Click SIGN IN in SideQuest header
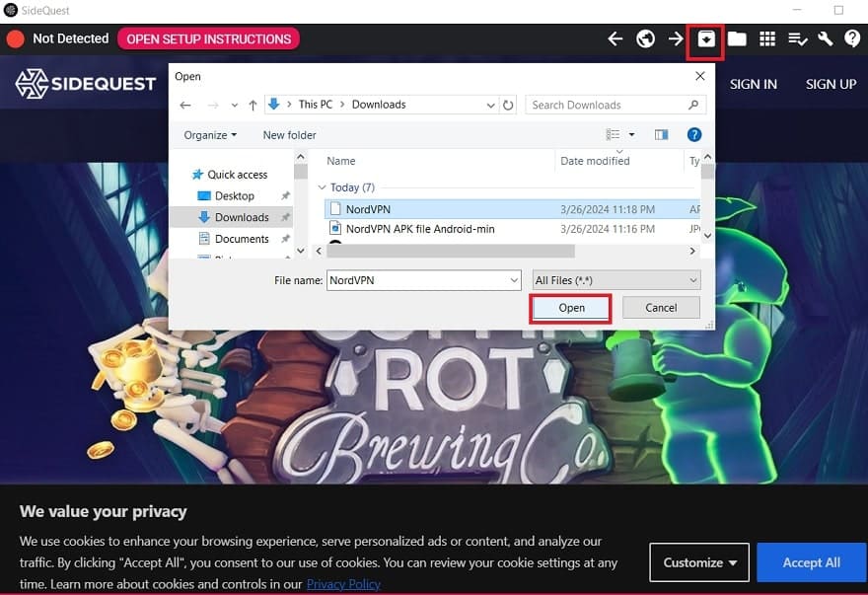Viewport: 868px width, 595px height. pos(753,84)
